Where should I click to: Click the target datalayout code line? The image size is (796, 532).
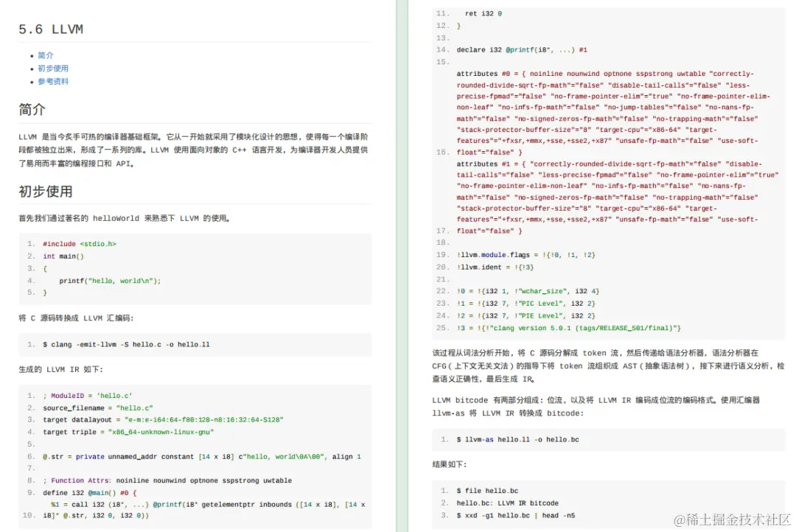click(163, 420)
